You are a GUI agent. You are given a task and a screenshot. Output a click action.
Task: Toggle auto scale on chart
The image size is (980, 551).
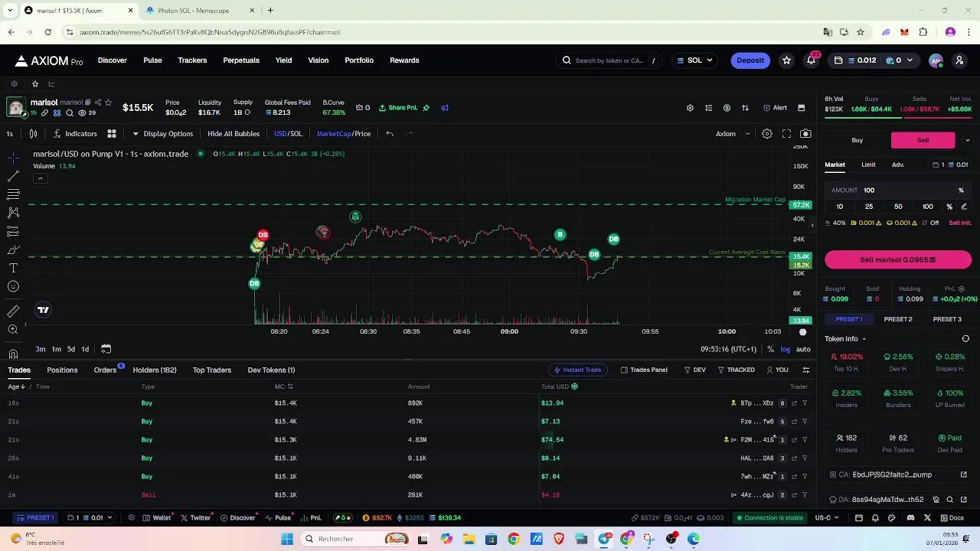click(803, 350)
